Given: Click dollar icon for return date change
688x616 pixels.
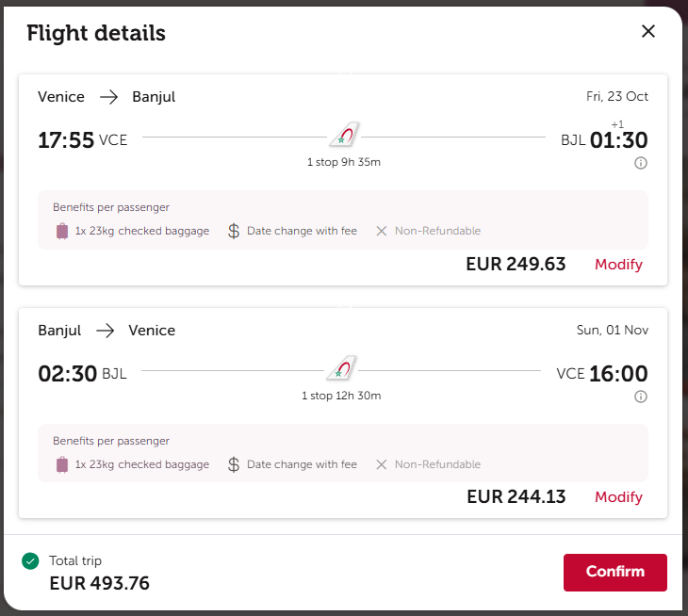Looking at the screenshot, I should (x=234, y=464).
